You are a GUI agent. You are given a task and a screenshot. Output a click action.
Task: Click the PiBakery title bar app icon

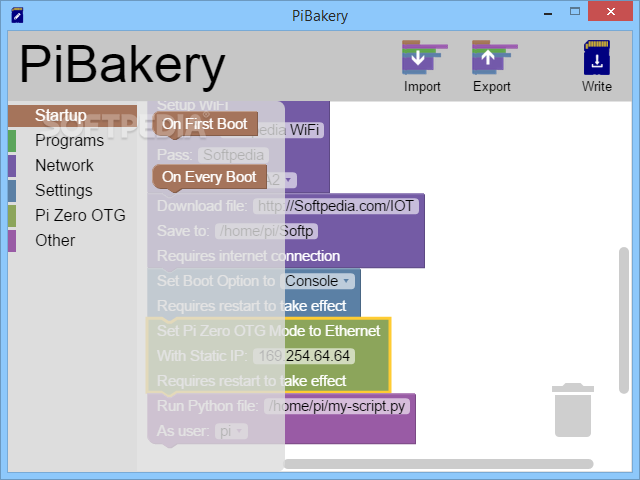click(17, 15)
